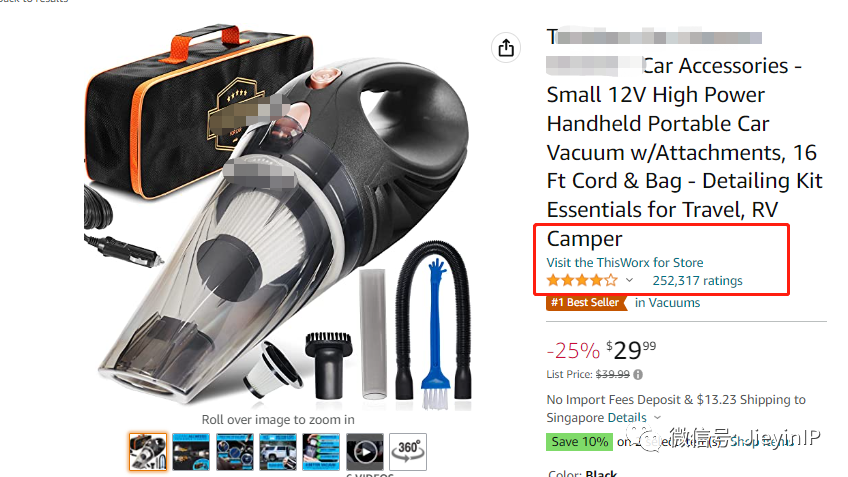Go to the in Vacuums category

pos(667,303)
